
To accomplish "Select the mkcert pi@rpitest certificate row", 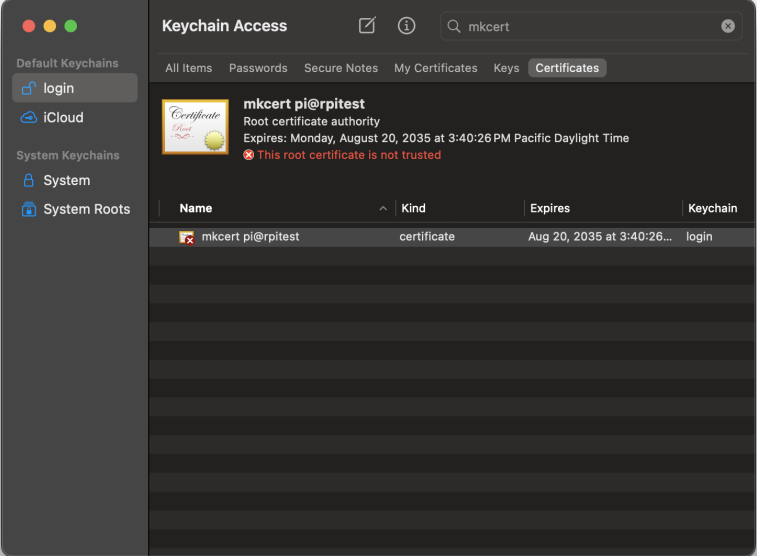I will (x=452, y=236).
